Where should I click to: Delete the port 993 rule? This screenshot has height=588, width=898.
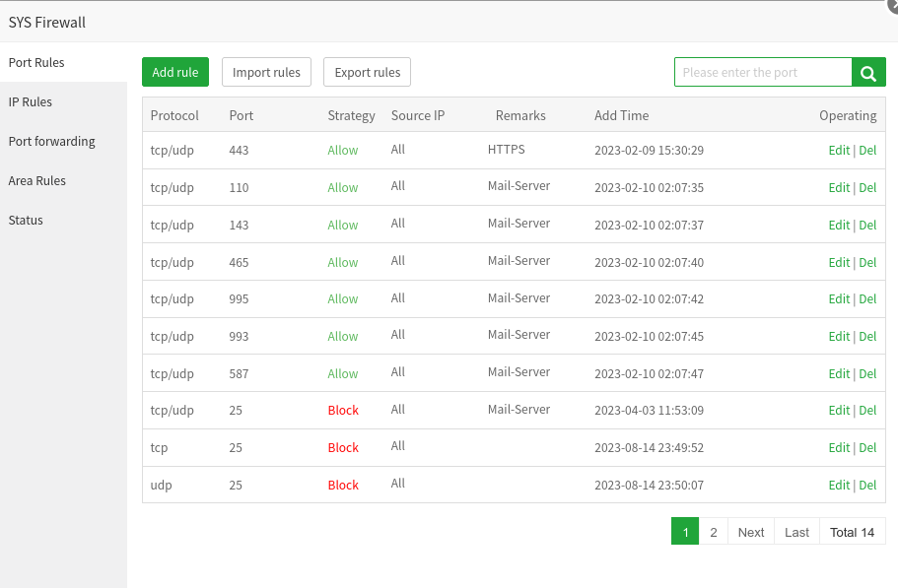[x=867, y=336]
